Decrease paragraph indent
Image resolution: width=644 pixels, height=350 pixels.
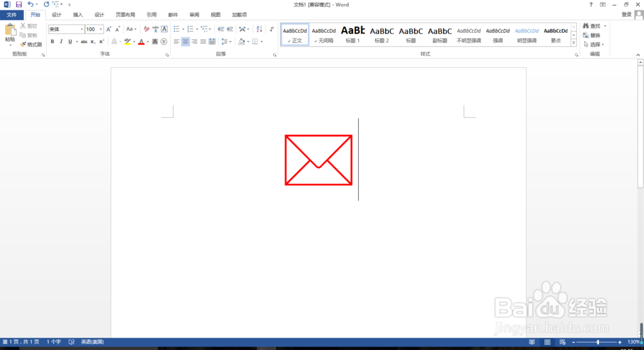221,29
